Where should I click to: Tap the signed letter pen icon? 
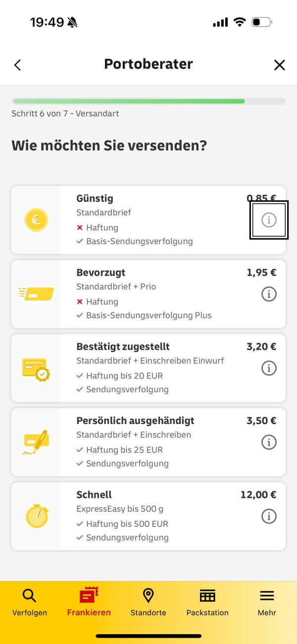[36, 442]
